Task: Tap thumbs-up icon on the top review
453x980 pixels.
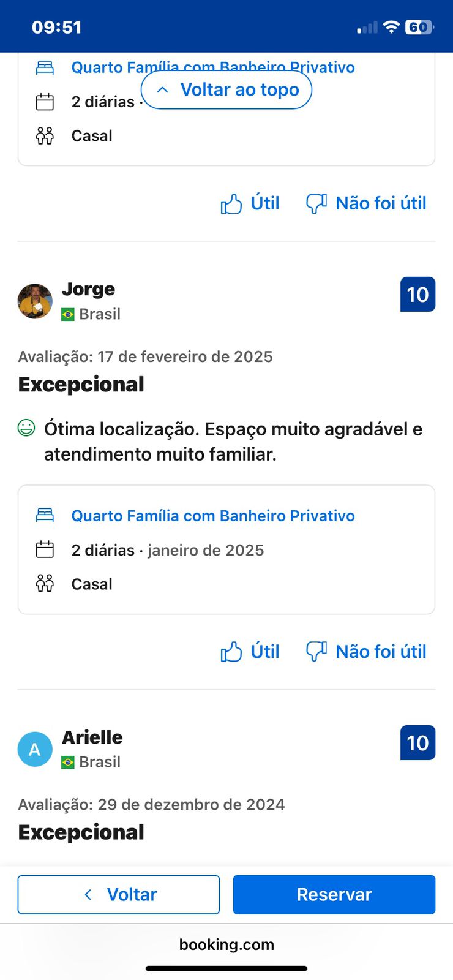Action: coord(231,203)
